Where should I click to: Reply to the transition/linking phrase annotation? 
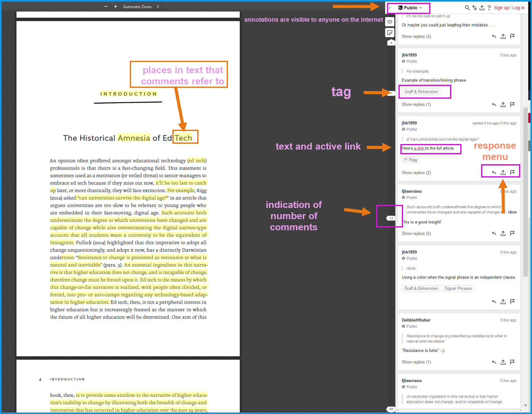[x=494, y=105]
